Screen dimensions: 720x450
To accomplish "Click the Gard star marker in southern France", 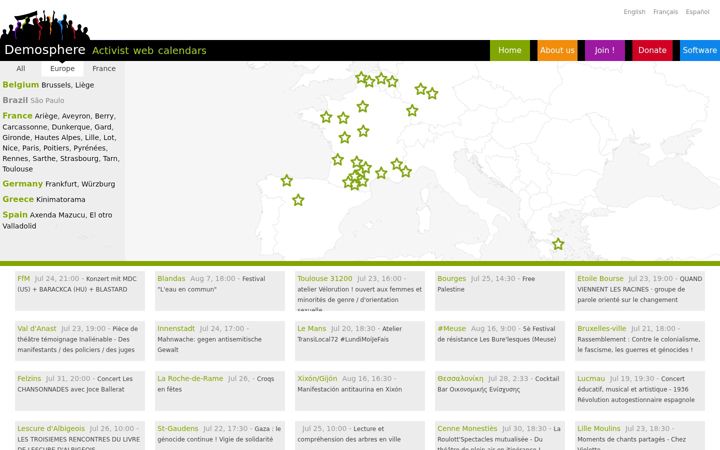I will pyautogui.click(x=381, y=173).
